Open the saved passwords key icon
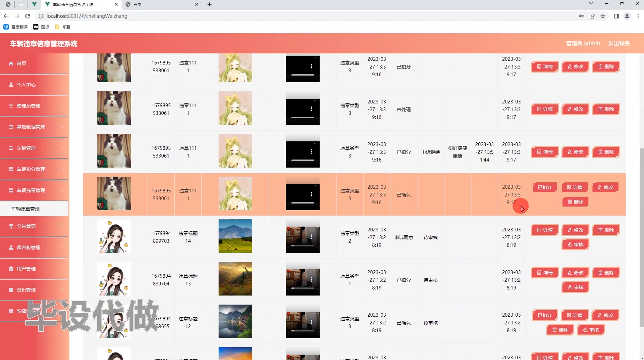 [581, 16]
